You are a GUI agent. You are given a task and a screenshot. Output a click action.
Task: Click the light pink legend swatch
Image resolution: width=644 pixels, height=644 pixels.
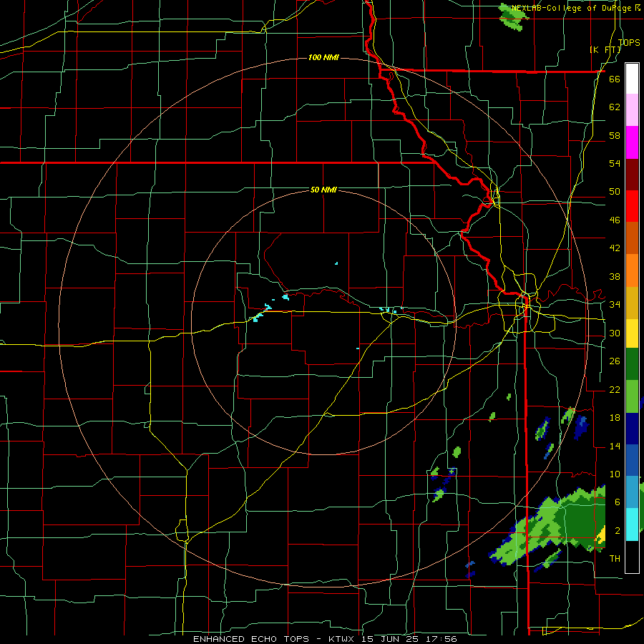pyautogui.click(x=632, y=110)
